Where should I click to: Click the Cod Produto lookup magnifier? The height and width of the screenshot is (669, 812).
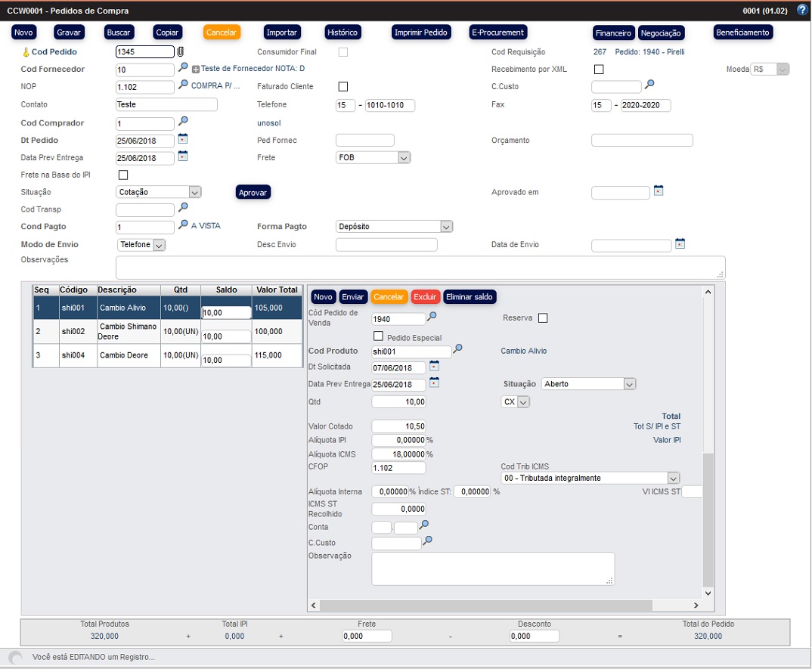click(x=457, y=349)
